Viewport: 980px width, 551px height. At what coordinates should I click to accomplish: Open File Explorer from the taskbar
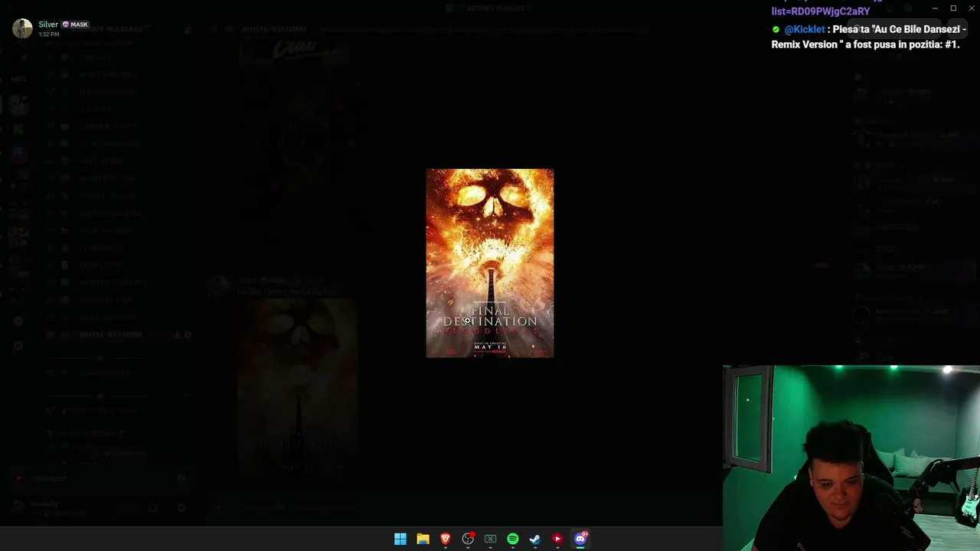423,539
